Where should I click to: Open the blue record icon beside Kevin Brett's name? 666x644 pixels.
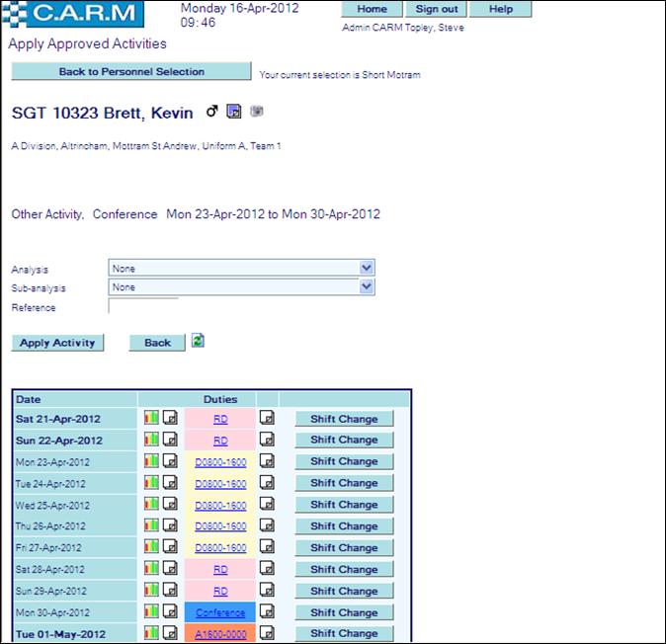pos(234,112)
